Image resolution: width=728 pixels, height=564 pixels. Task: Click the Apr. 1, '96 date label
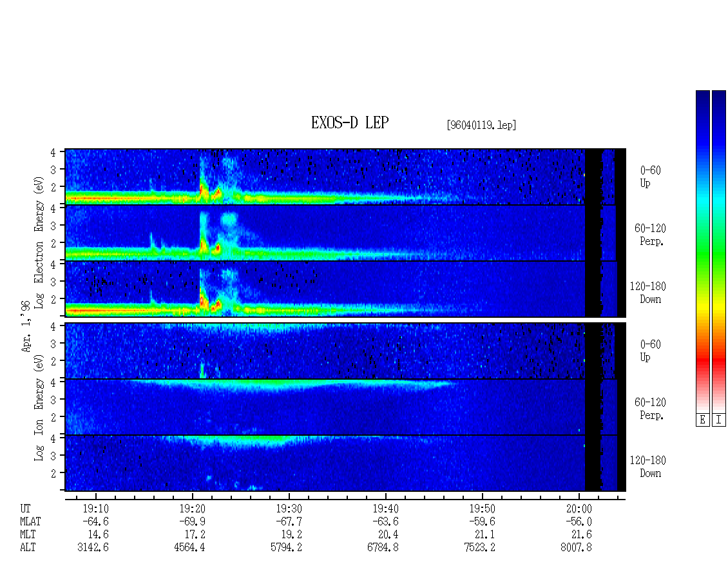click(x=26, y=326)
